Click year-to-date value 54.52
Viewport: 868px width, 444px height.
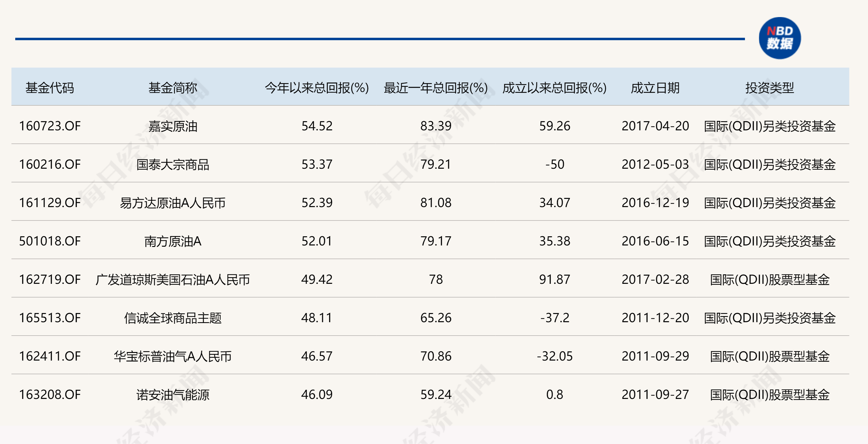(x=317, y=126)
